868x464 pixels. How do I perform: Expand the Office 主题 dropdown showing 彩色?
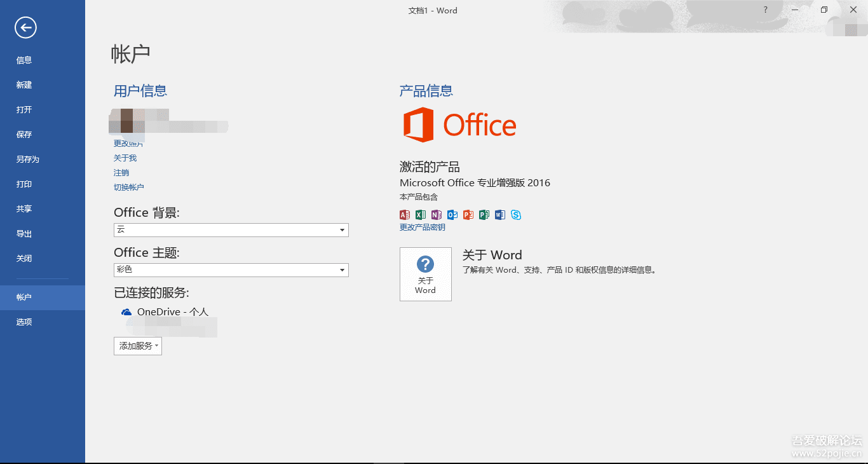coord(231,270)
